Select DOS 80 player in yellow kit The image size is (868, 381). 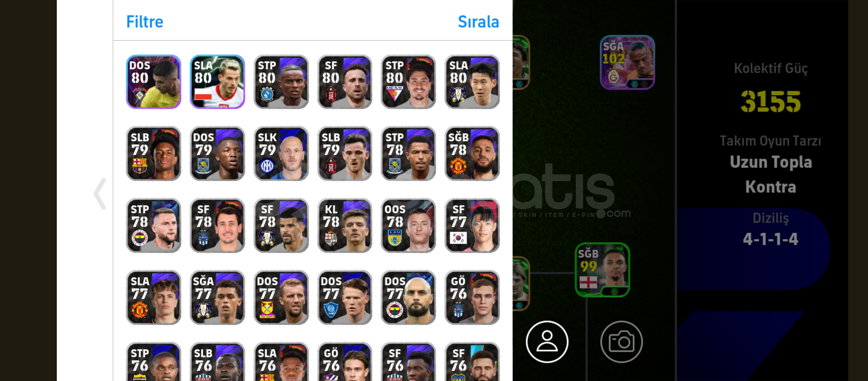coord(153,81)
